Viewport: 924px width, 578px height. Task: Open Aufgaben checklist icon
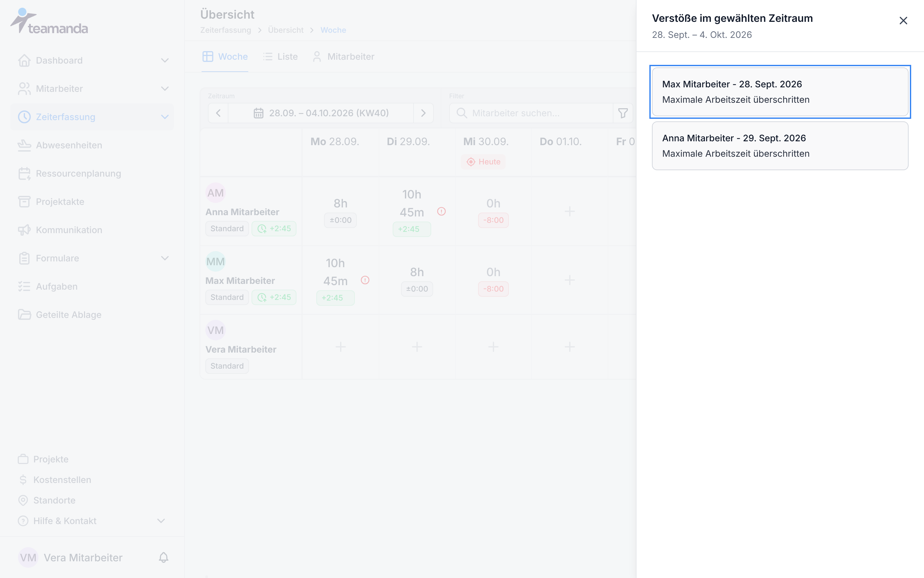24,286
